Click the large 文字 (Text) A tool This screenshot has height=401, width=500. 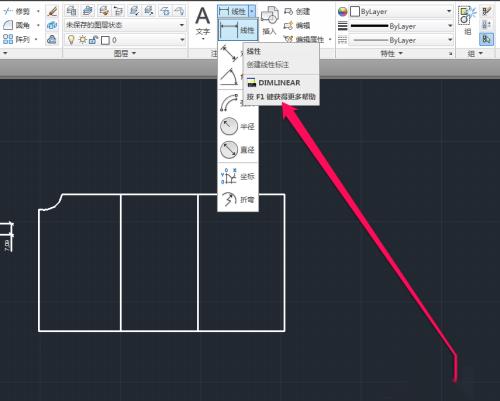[203, 22]
